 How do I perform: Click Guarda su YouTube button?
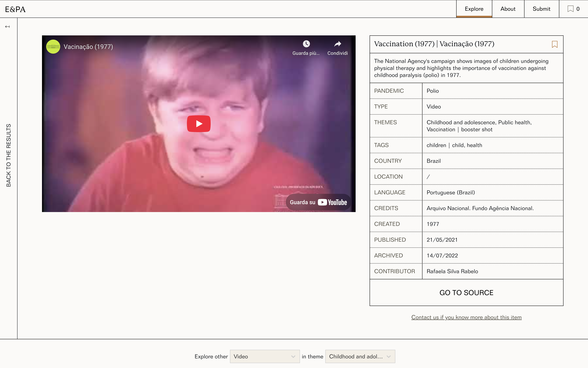[318, 202]
